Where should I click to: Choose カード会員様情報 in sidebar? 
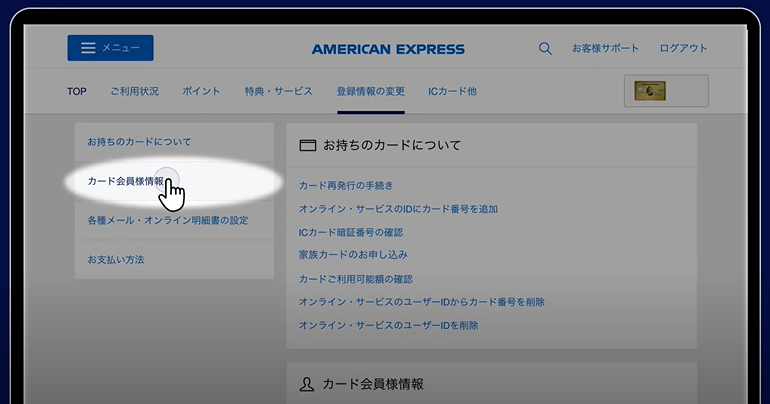(126, 182)
